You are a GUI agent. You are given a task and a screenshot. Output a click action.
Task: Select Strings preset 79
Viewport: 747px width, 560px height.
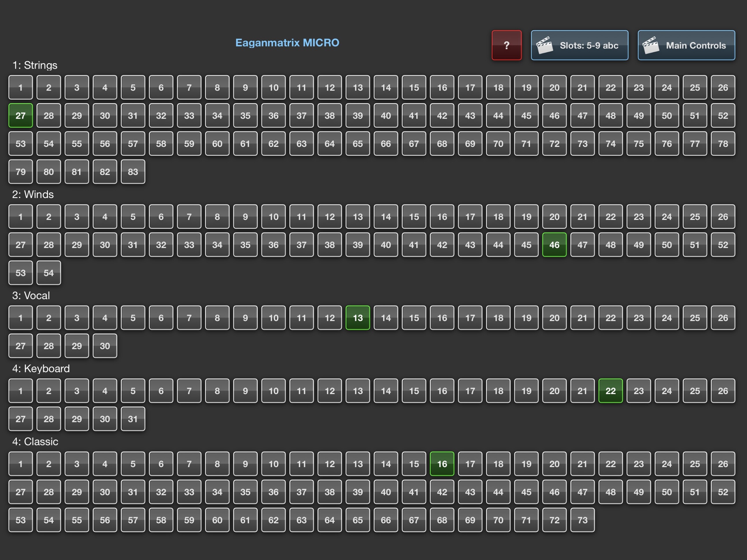point(21,171)
